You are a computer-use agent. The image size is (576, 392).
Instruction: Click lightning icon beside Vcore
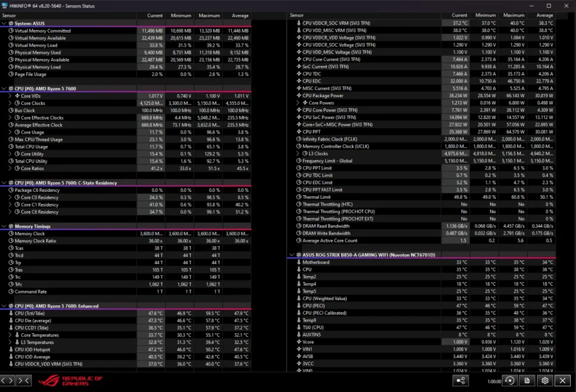pyautogui.click(x=299, y=342)
